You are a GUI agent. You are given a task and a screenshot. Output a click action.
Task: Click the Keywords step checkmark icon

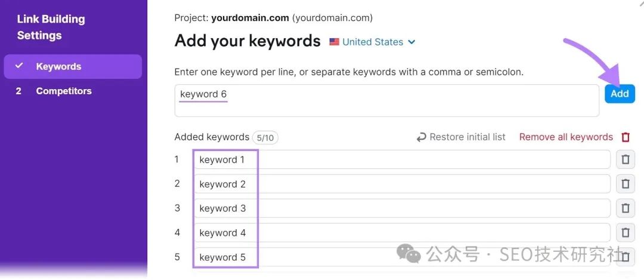coord(19,66)
